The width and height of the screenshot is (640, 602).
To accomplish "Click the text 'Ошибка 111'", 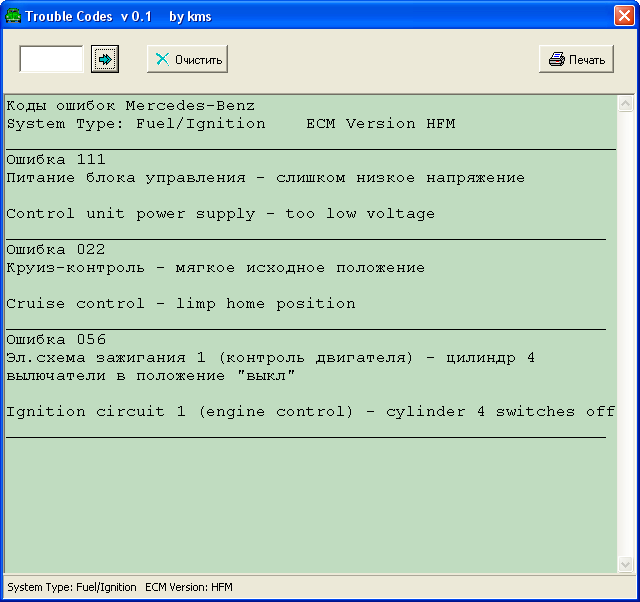I will point(56,160).
